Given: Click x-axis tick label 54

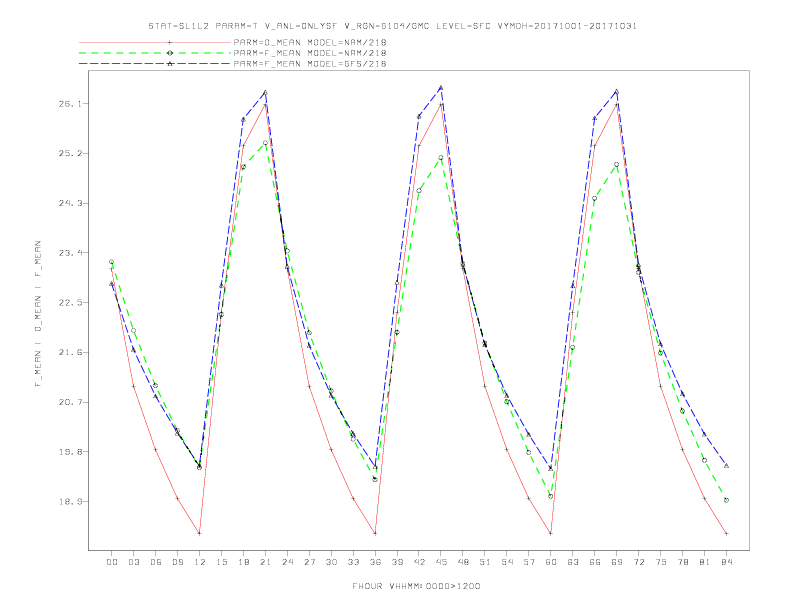Looking at the screenshot, I should tap(507, 562).
